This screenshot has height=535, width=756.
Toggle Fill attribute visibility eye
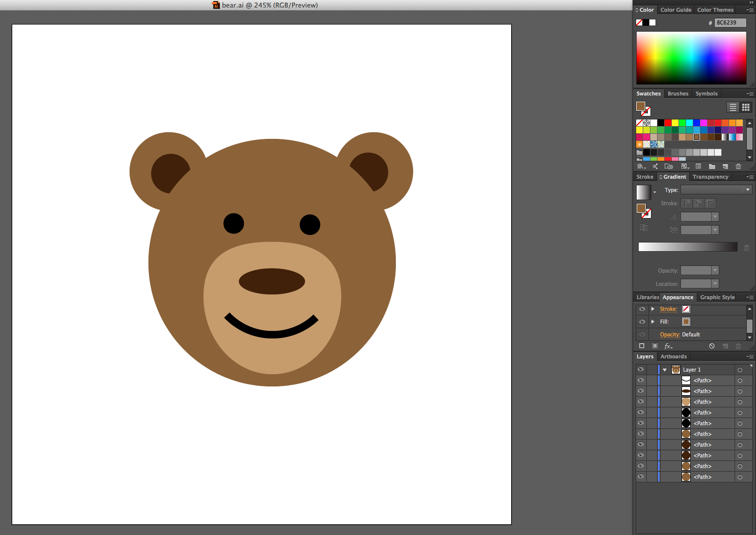(642, 322)
